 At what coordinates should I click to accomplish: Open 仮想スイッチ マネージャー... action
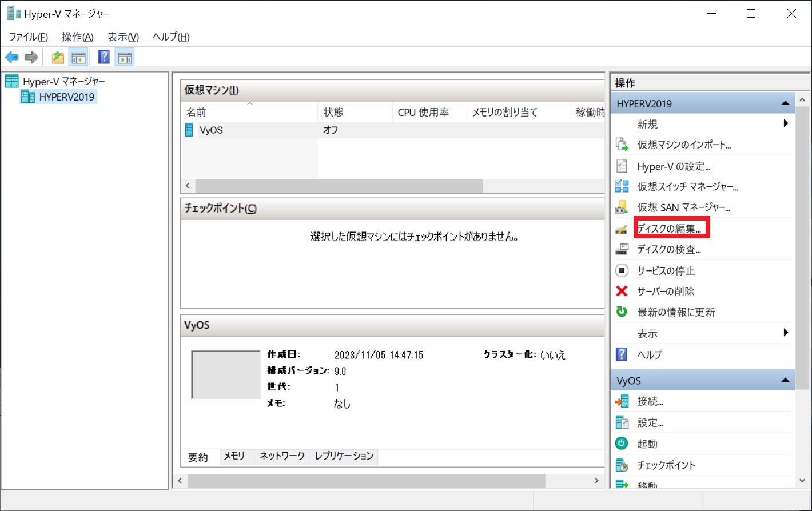687,187
